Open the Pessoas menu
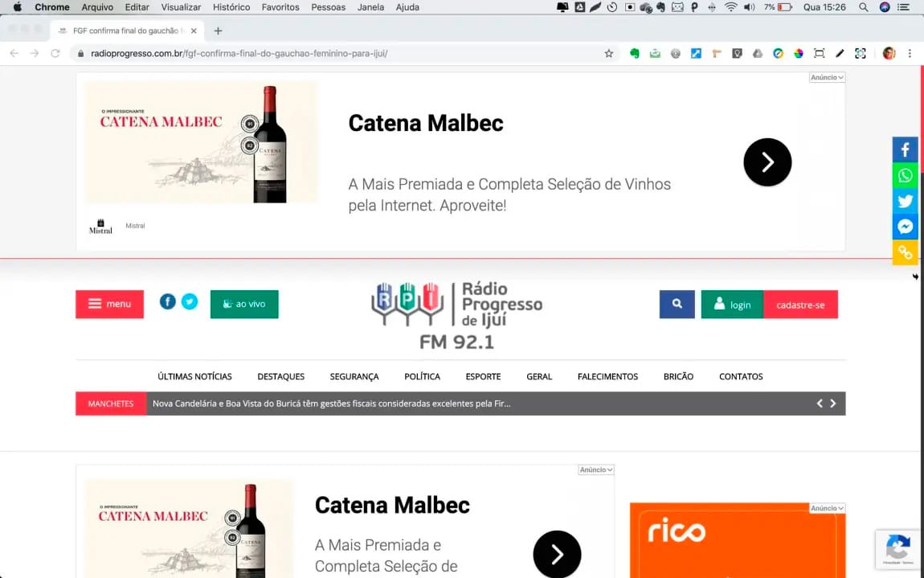 (329, 7)
